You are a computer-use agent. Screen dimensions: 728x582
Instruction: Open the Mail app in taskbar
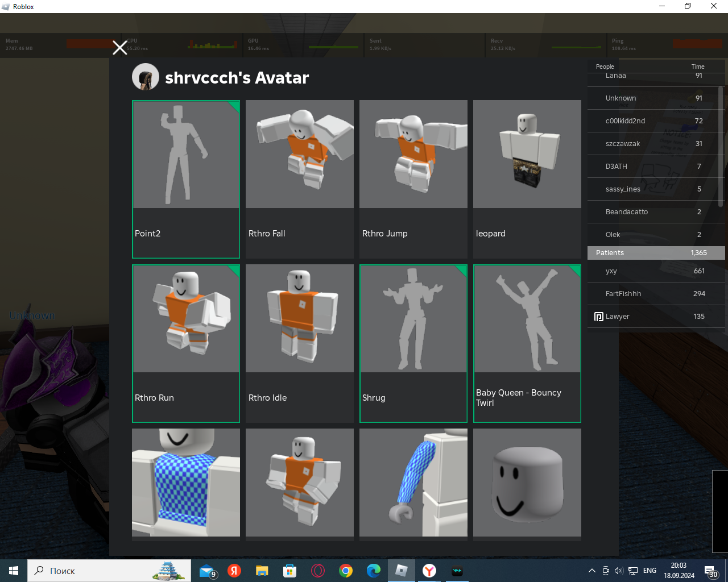point(207,571)
